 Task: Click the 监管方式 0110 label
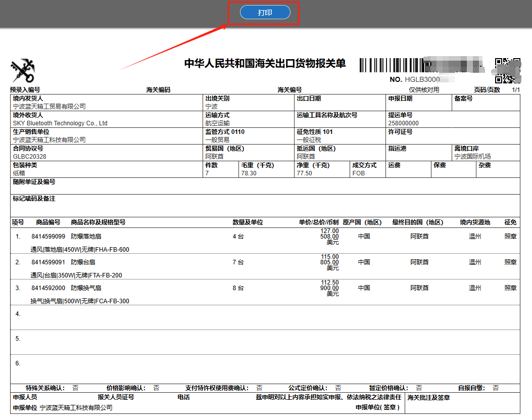[225, 132]
